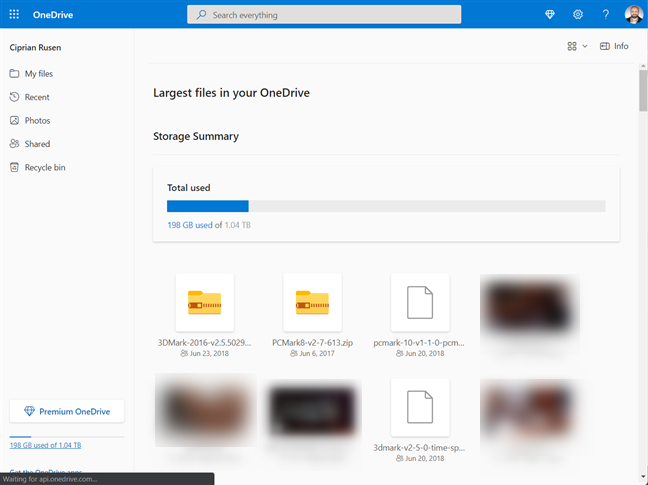Viewport: 648px width, 485px height.
Task: Click the Jun 20, 2018 date under 3dmark-v2-5-0
Action: tap(425, 459)
